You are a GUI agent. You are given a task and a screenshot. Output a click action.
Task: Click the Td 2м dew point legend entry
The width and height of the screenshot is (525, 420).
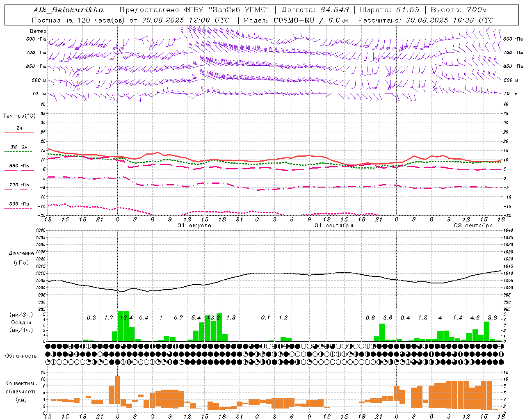tap(19, 147)
